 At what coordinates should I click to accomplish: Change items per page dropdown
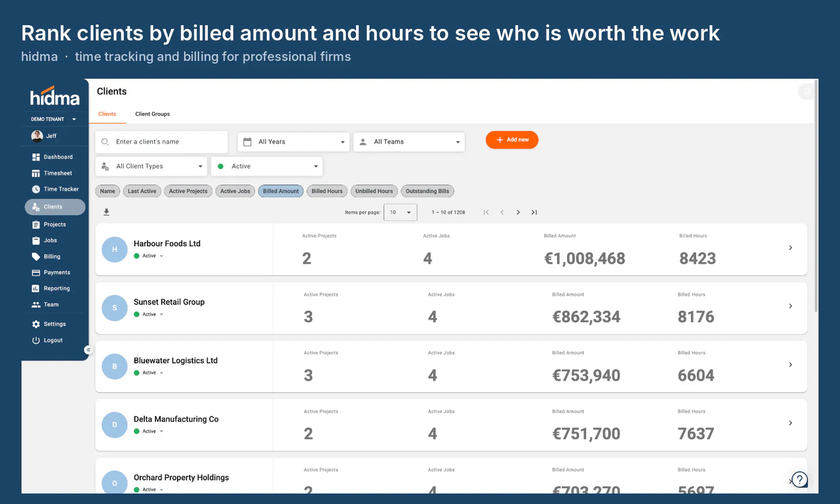click(x=401, y=212)
